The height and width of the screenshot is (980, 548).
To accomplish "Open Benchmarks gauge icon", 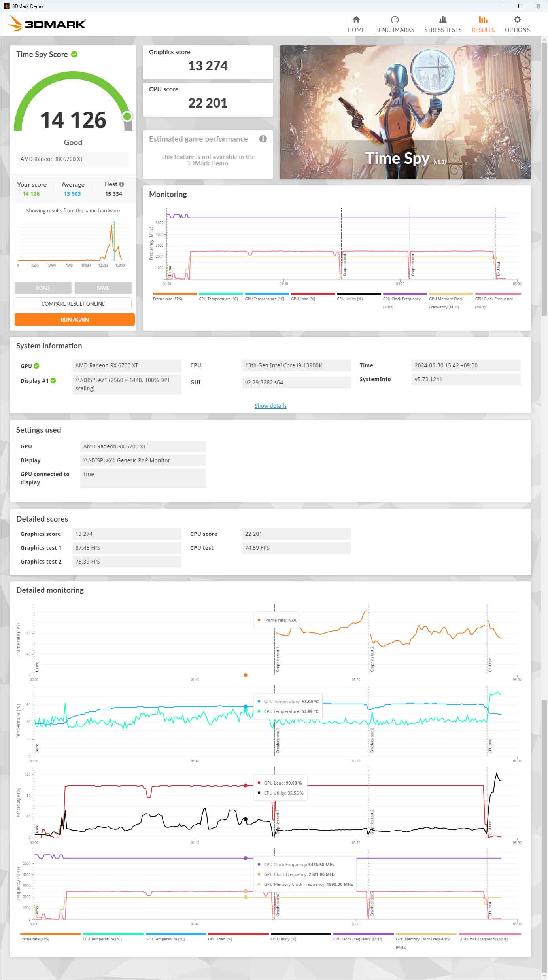I will pyautogui.click(x=394, y=20).
